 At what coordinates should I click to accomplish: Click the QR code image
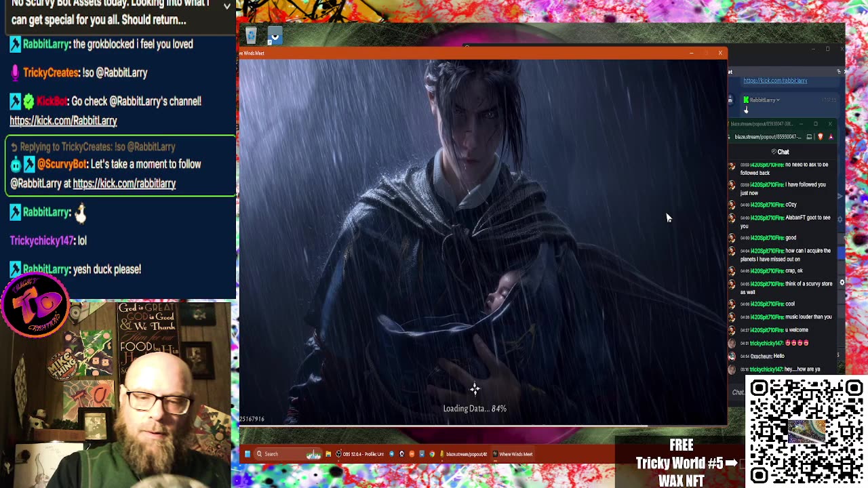tap(806, 431)
